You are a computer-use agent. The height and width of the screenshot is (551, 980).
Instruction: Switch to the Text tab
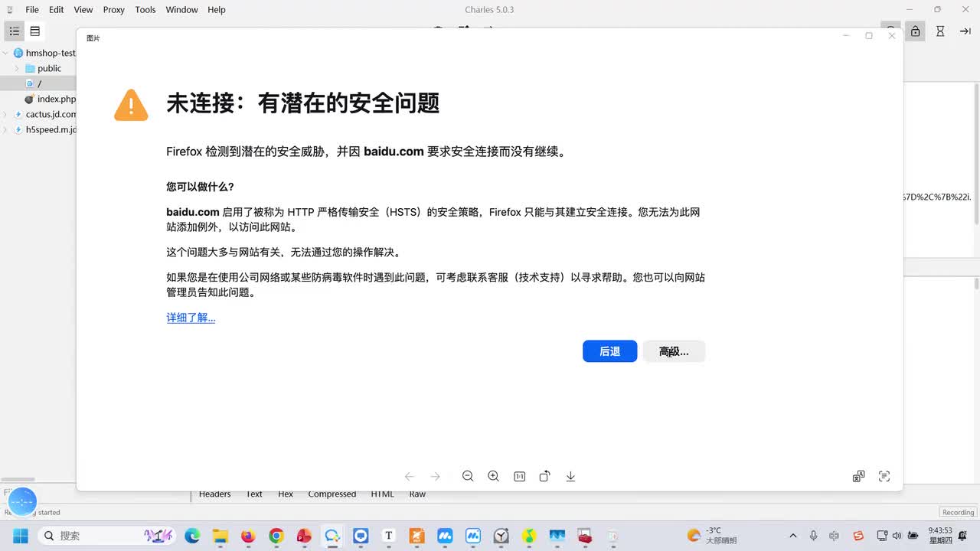[254, 494]
